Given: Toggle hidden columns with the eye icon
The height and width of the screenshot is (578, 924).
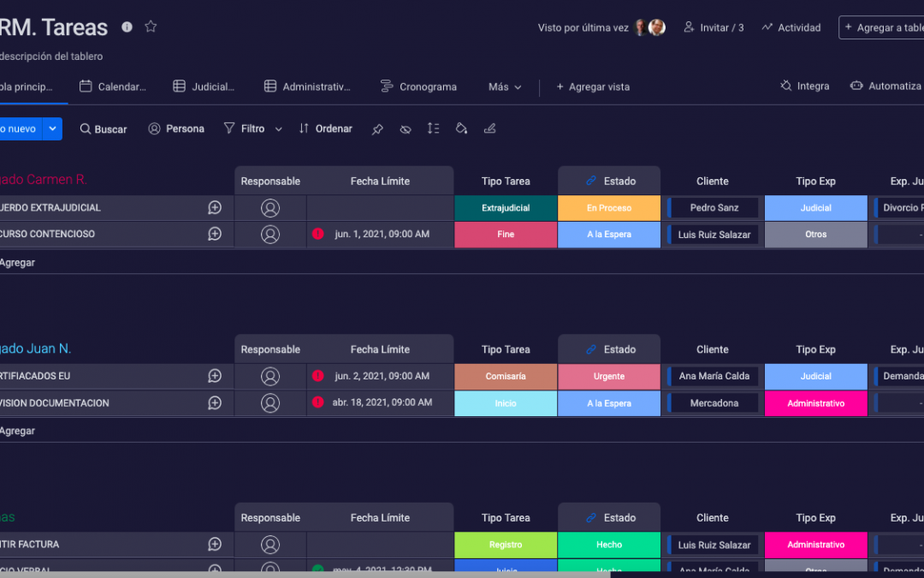Looking at the screenshot, I should [406, 129].
